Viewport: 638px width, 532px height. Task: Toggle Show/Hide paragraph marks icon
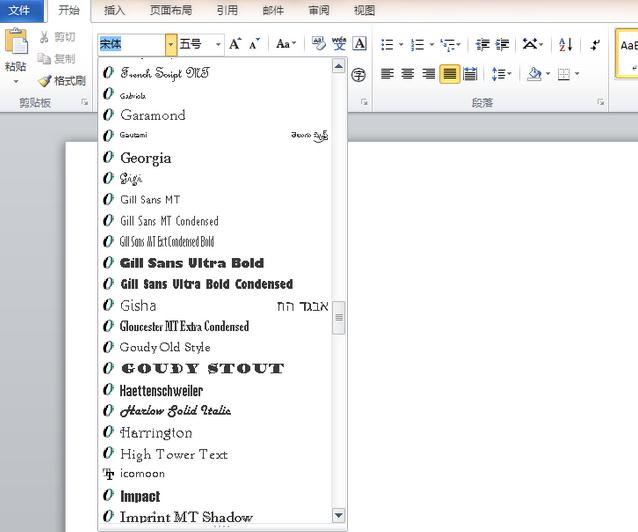coord(595,44)
